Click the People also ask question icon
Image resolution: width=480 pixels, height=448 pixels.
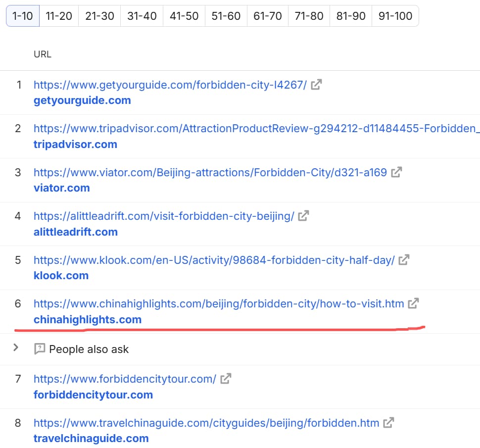40,349
